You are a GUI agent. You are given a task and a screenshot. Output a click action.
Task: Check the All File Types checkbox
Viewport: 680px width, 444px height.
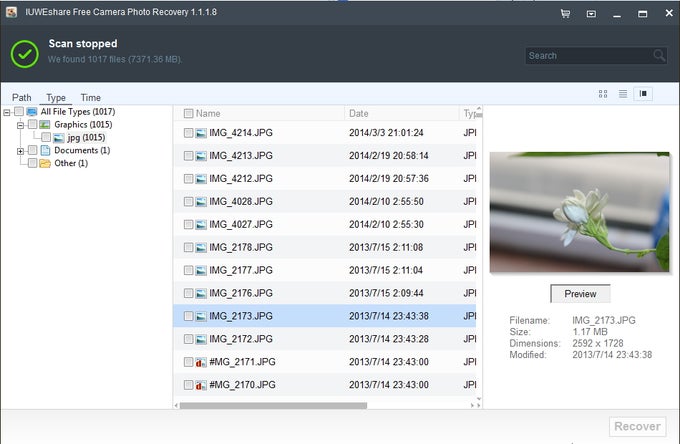[19, 111]
